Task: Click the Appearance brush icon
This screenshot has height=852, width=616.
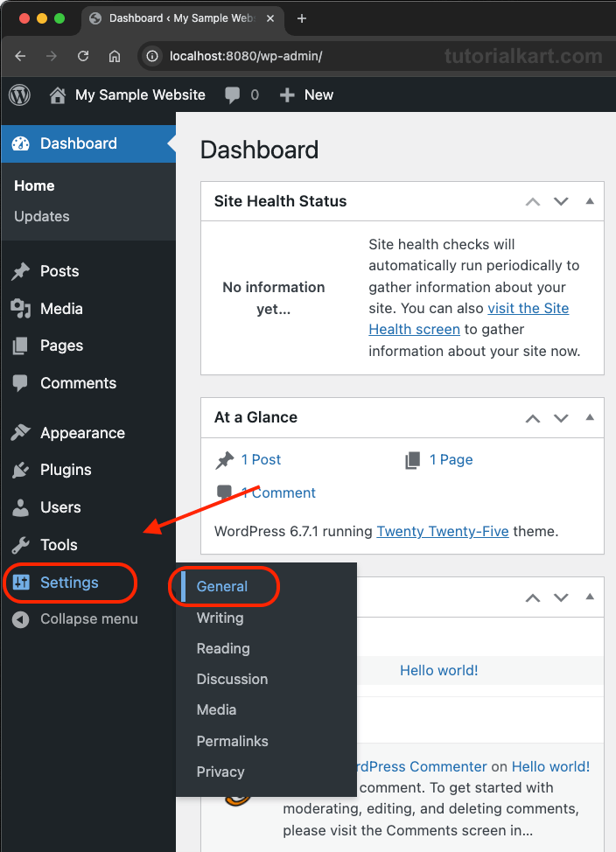Action: 21,432
